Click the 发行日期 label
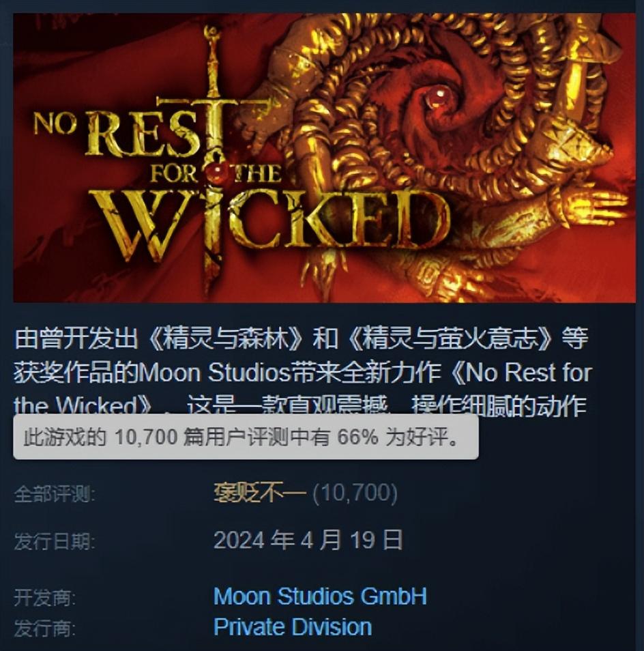The height and width of the screenshot is (651, 644). pyautogui.click(x=55, y=541)
